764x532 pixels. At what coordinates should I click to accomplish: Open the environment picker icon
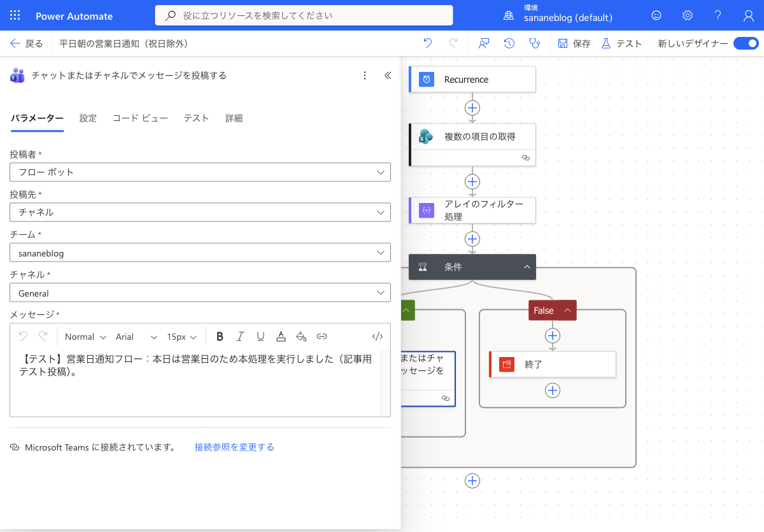click(508, 16)
